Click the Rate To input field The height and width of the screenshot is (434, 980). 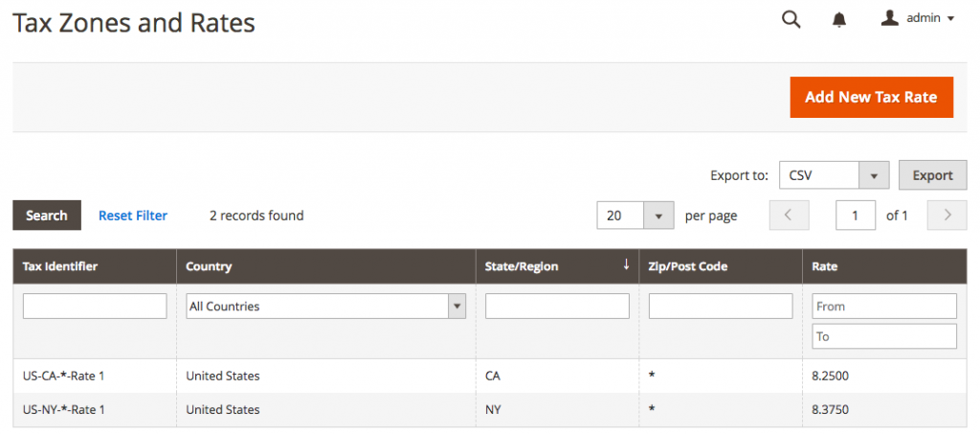click(x=884, y=336)
